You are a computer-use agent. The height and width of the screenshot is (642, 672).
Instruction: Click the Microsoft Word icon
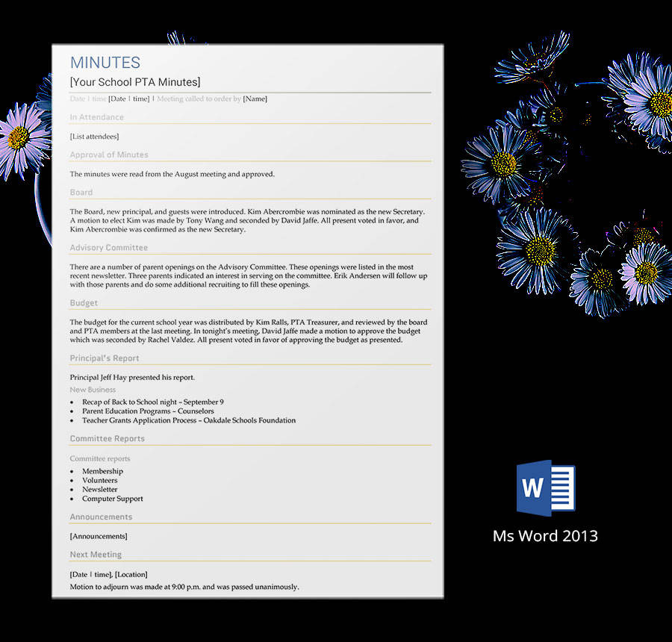tap(545, 487)
